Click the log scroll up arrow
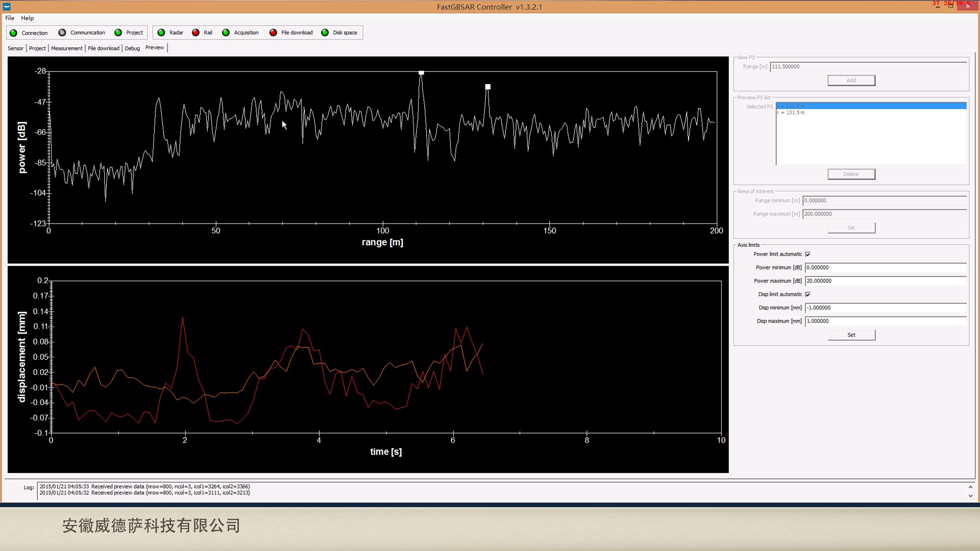This screenshot has width=980, height=551. click(970, 487)
